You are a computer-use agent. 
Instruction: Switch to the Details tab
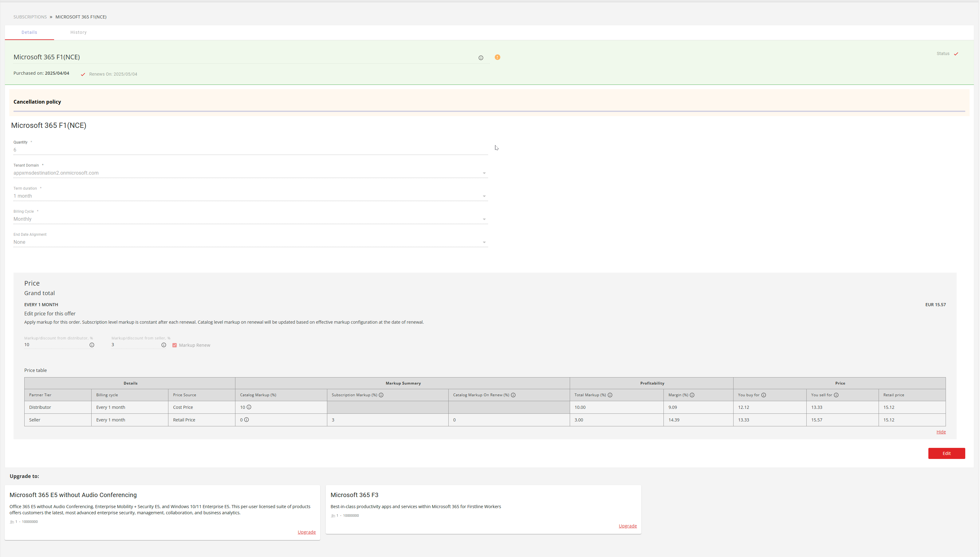click(30, 33)
